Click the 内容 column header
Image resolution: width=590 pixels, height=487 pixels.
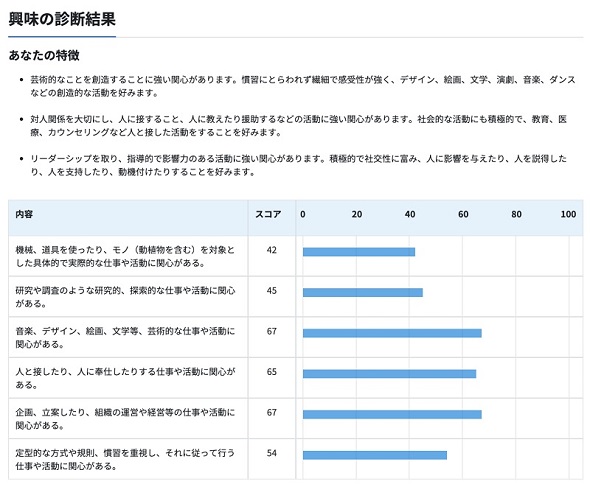coord(24,214)
